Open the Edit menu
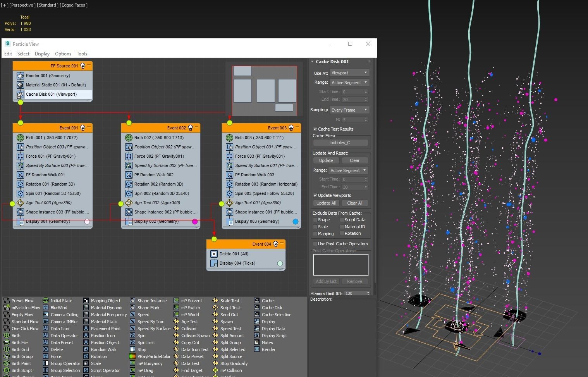 coord(8,54)
